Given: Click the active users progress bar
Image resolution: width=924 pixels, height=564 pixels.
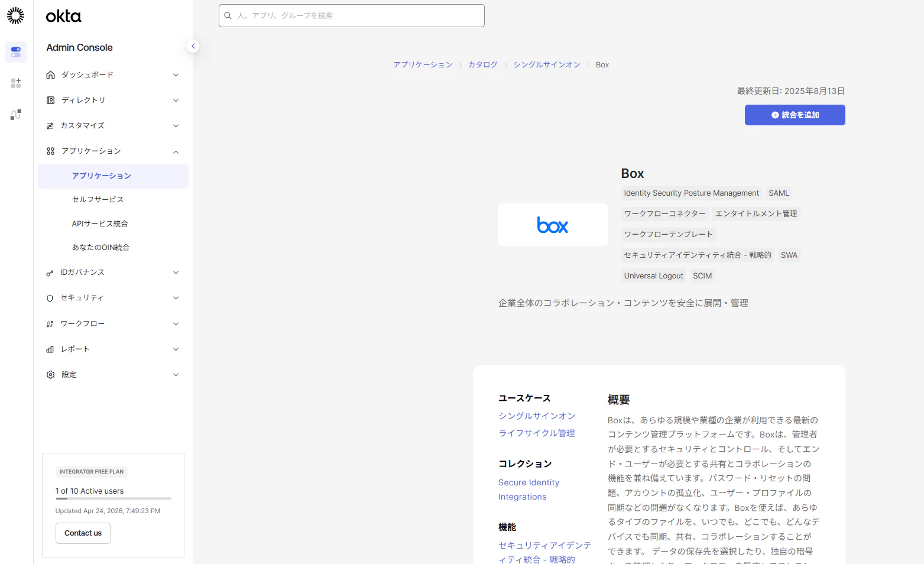Looking at the screenshot, I should pyautogui.click(x=114, y=499).
